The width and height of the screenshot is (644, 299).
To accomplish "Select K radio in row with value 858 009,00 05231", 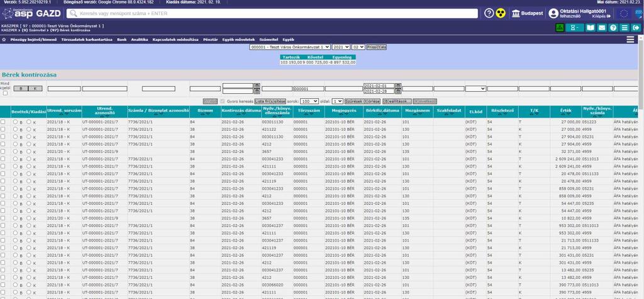I will pyautogui.click(x=29, y=189).
